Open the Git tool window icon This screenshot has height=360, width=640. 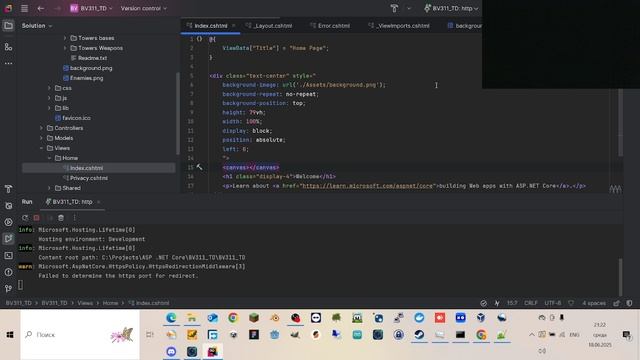8,289
